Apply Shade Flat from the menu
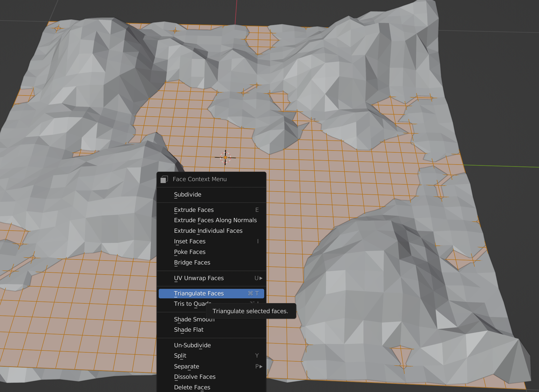The width and height of the screenshot is (539, 392). 189,330
